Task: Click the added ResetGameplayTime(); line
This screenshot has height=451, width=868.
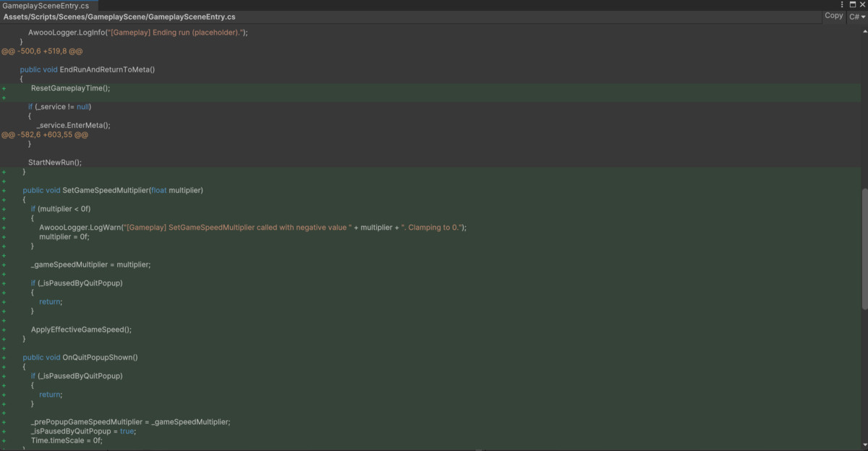Action: [70, 88]
